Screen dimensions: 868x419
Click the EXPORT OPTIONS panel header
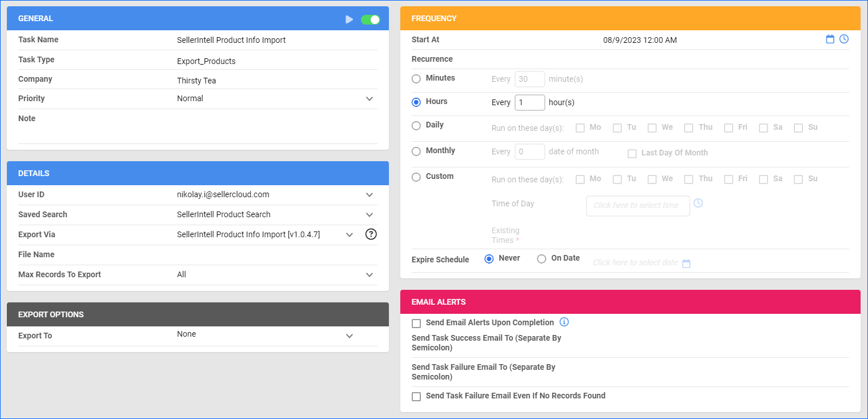point(198,314)
